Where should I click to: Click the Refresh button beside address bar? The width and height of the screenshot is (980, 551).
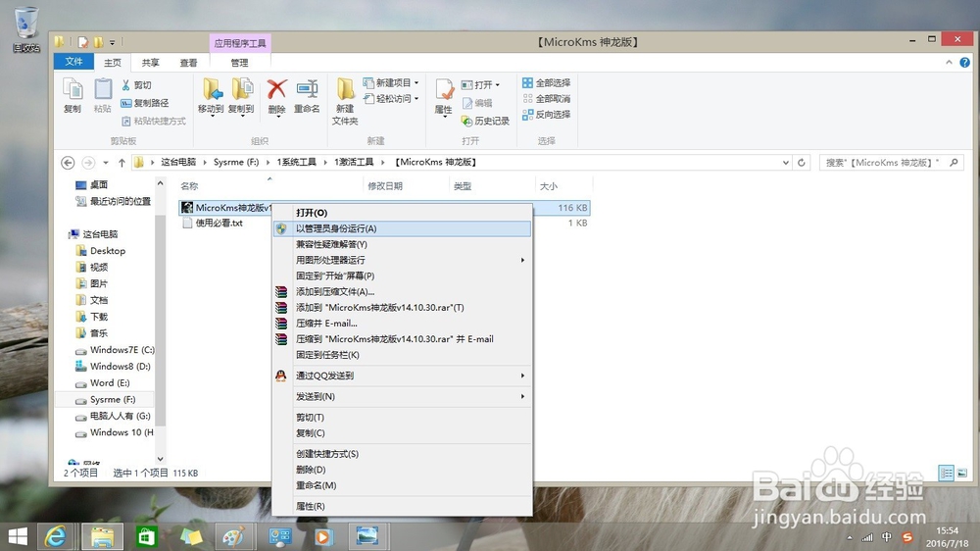coord(802,163)
